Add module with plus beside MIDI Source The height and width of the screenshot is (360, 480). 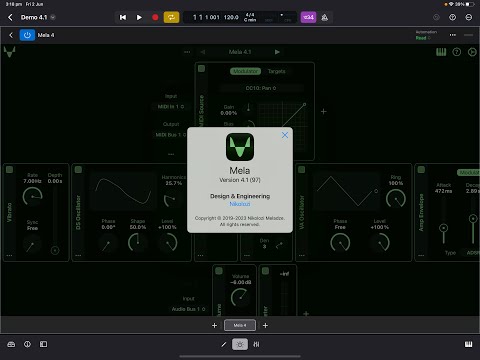pos(323,111)
